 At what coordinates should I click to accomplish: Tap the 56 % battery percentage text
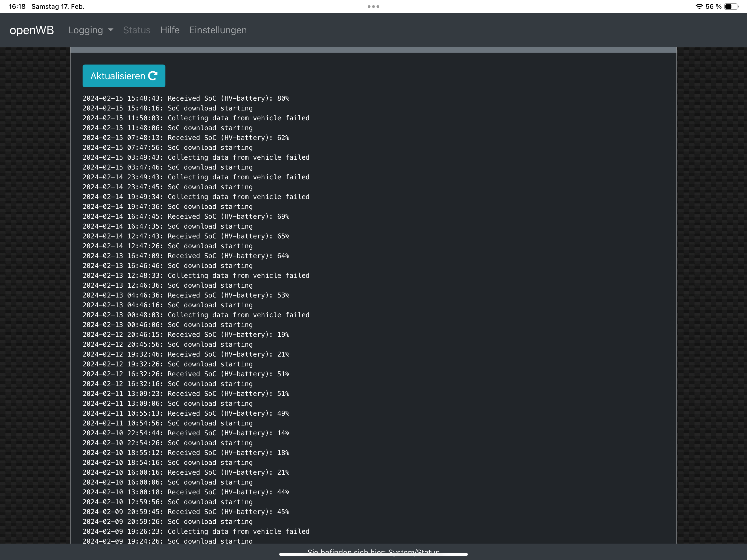713,6
